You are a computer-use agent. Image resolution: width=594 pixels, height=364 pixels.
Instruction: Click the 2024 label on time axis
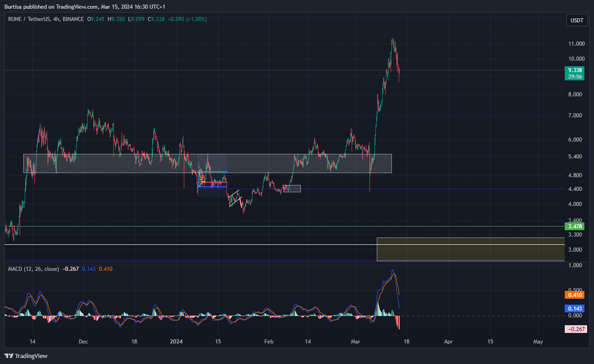tap(176, 341)
